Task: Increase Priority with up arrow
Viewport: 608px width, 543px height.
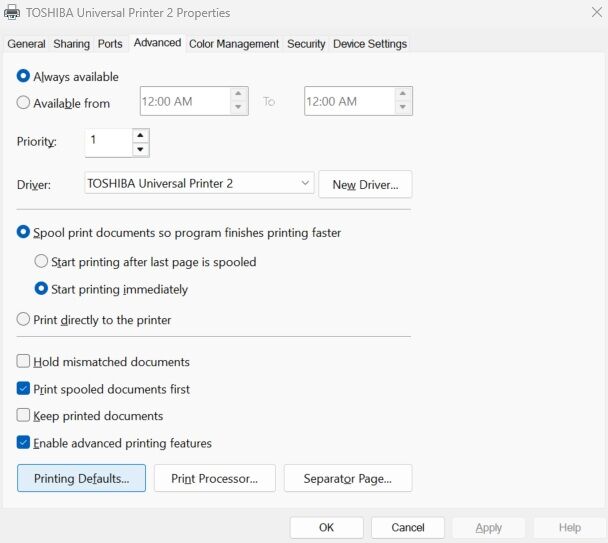Action: 141,135
